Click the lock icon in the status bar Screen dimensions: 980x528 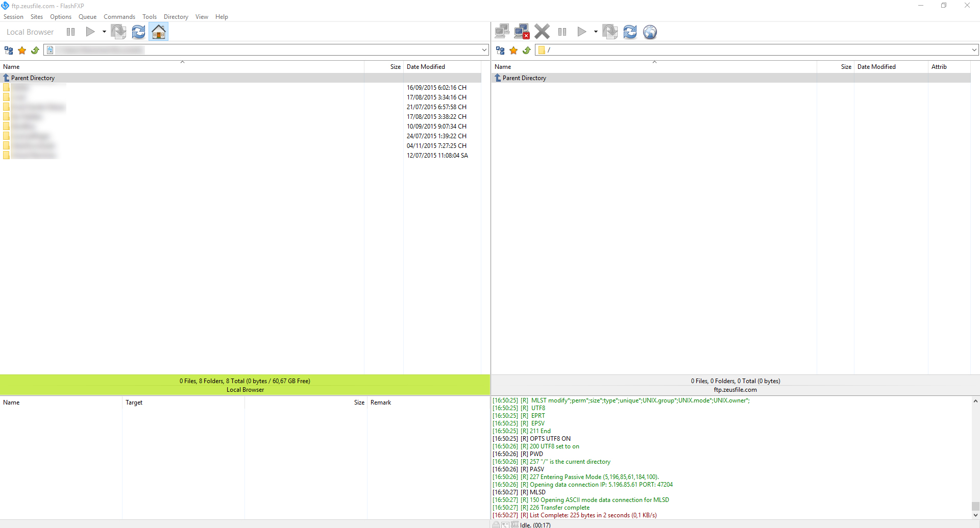point(496,524)
